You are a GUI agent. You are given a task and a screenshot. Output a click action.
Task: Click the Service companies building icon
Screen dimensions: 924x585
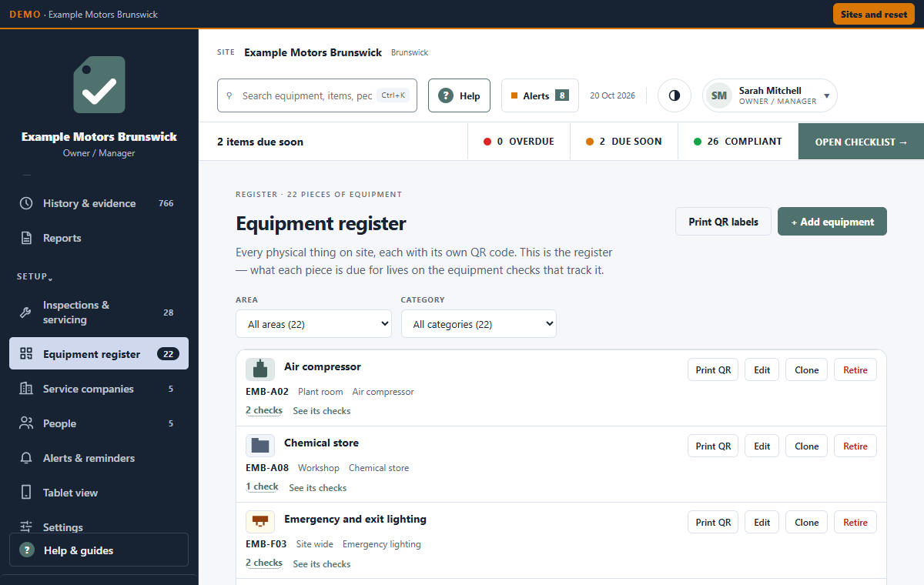pos(26,389)
